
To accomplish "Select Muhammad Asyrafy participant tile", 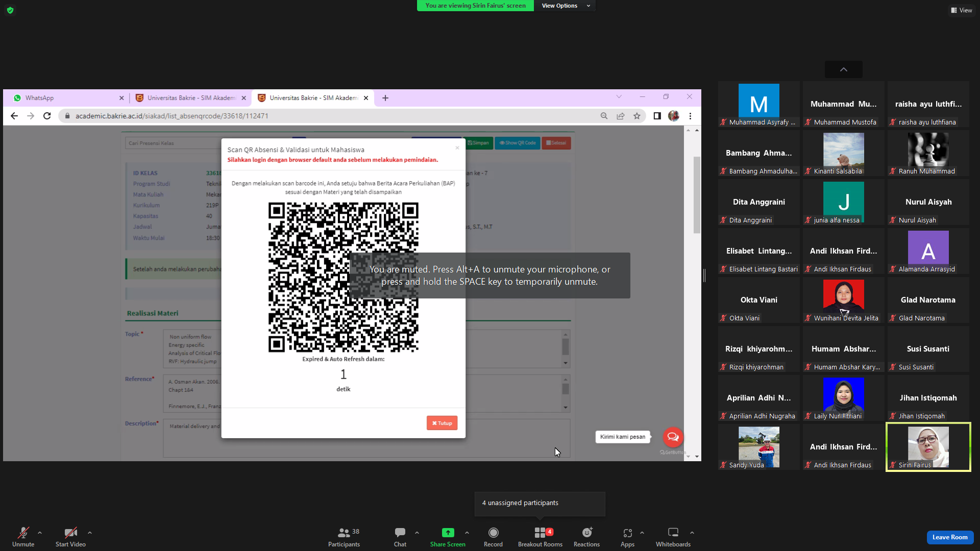I will pos(759,104).
